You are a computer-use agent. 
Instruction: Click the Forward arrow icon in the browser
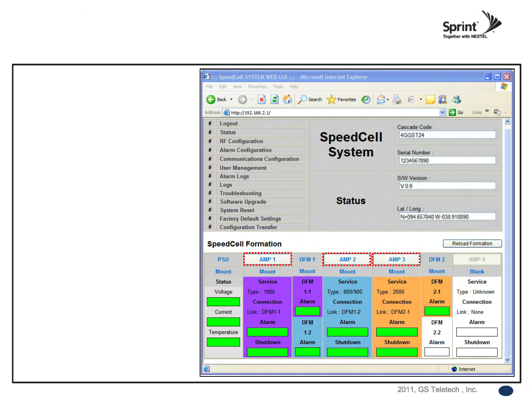(x=242, y=100)
